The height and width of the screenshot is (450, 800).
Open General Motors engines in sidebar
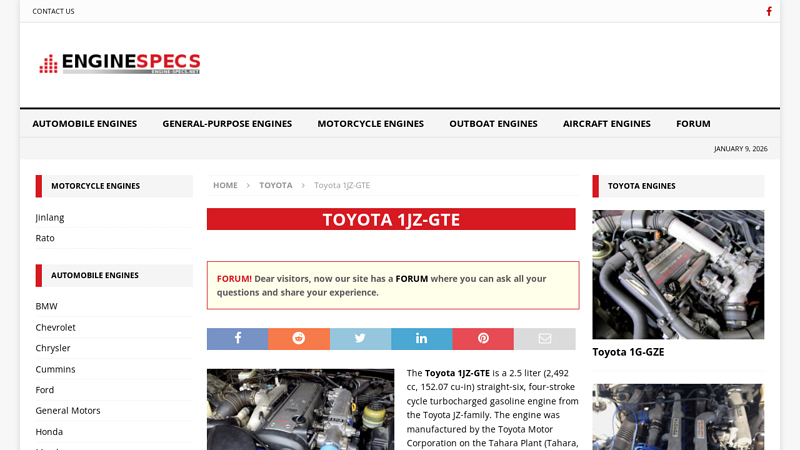coord(68,411)
